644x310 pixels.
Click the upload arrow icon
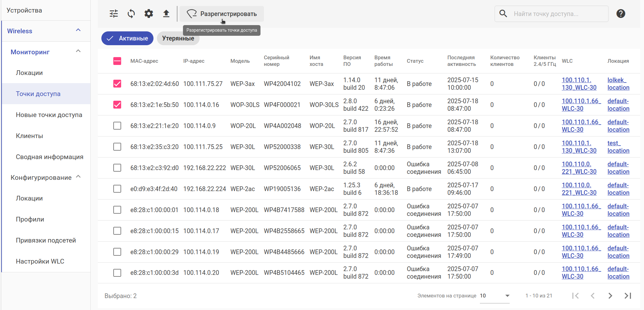pyautogui.click(x=166, y=14)
